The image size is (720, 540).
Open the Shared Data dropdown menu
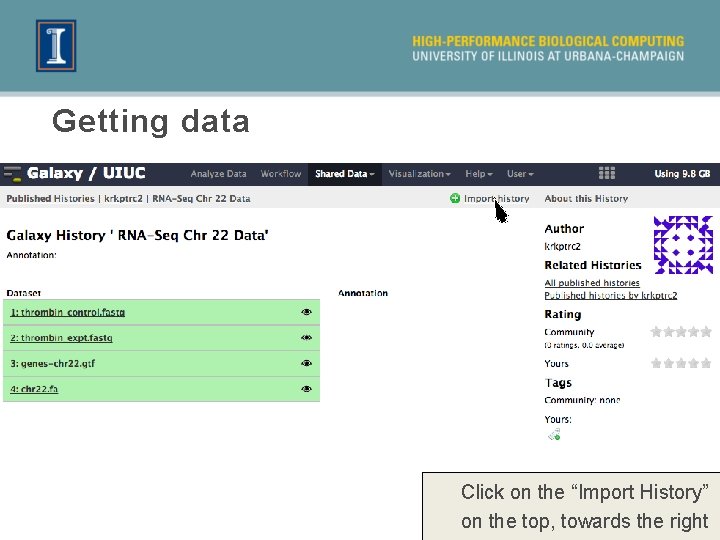[x=345, y=174]
